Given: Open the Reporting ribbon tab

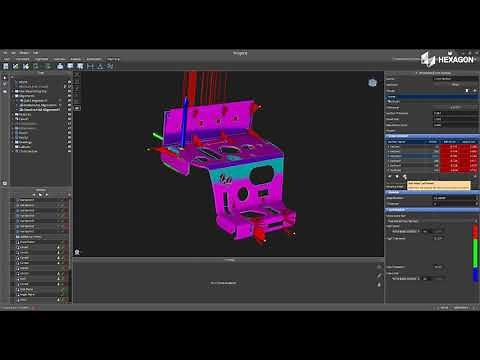Looking at the screenshot, I should point(113,59).
